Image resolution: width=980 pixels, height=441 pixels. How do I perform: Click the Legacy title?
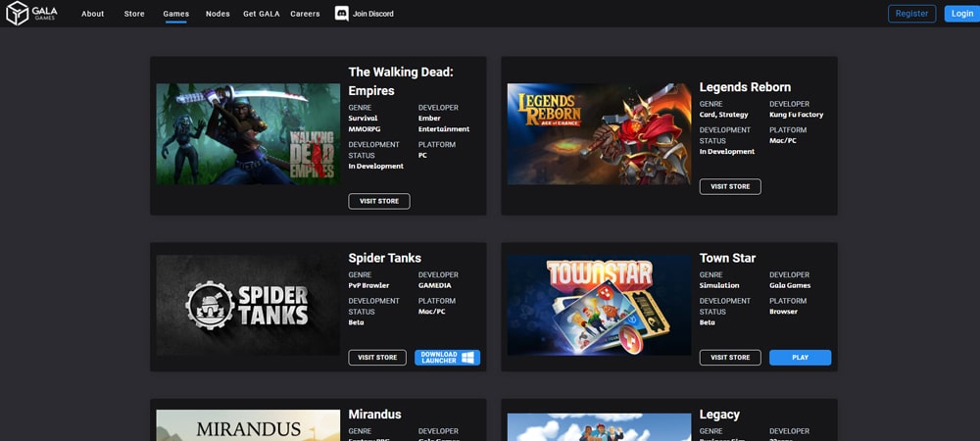719,415
